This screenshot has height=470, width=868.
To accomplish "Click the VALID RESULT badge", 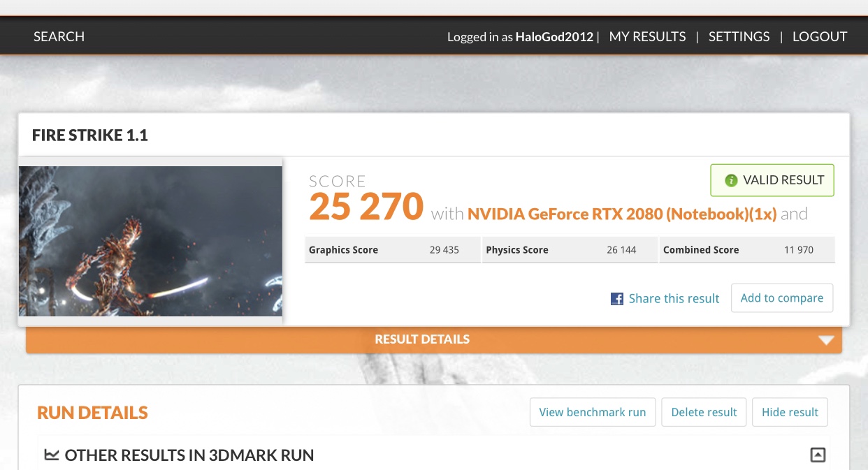I will click(772, 180).
